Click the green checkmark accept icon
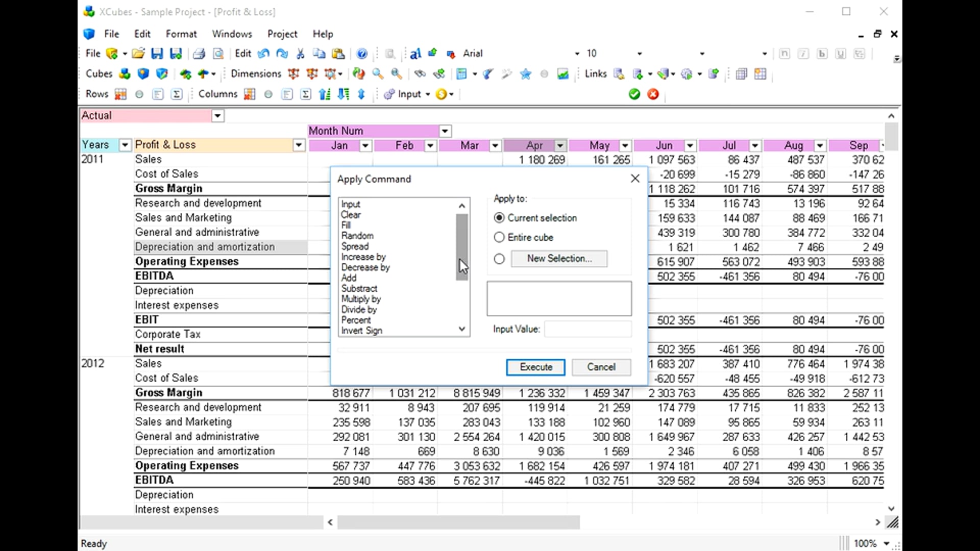 click(x=634, y=94)
